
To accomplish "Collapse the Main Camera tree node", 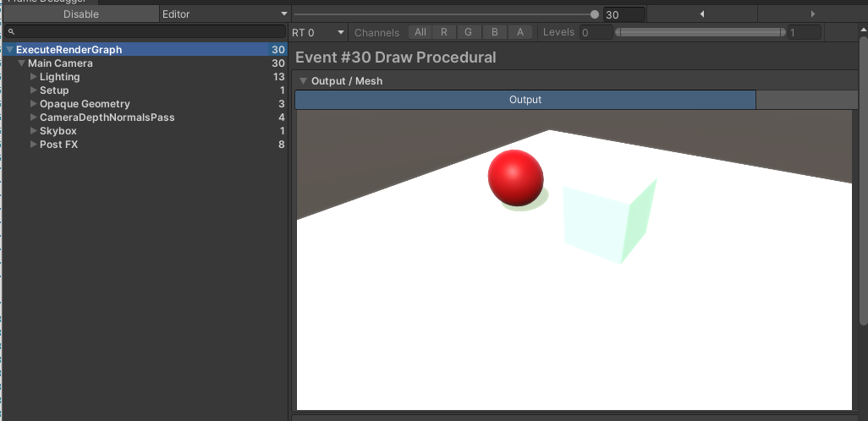I will tap(22, 63).
